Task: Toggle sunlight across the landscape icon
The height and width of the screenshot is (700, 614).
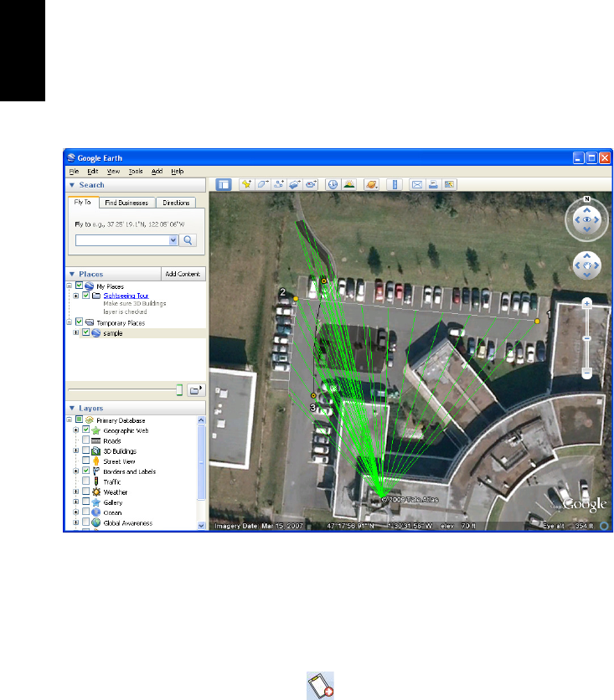Action: [349, 184]
